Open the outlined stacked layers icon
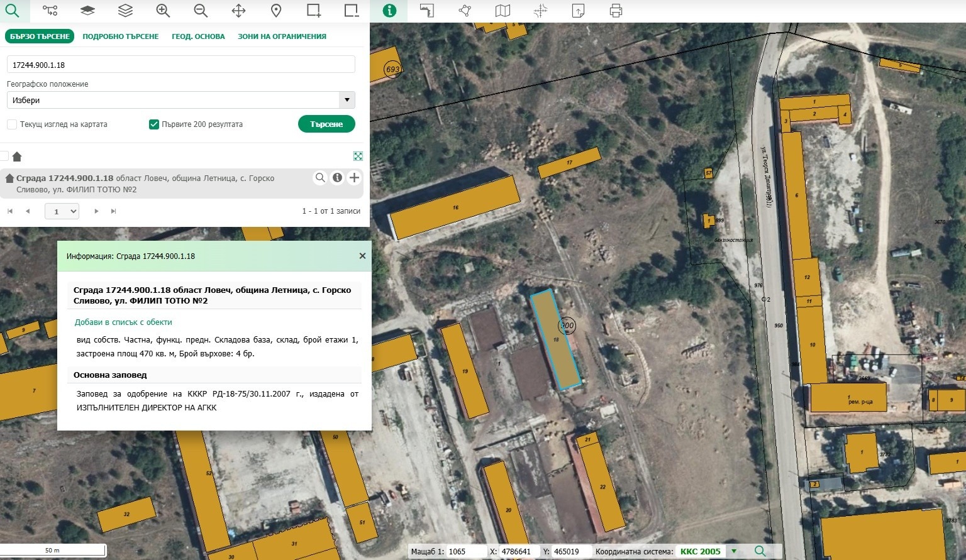 click(125, 11)
